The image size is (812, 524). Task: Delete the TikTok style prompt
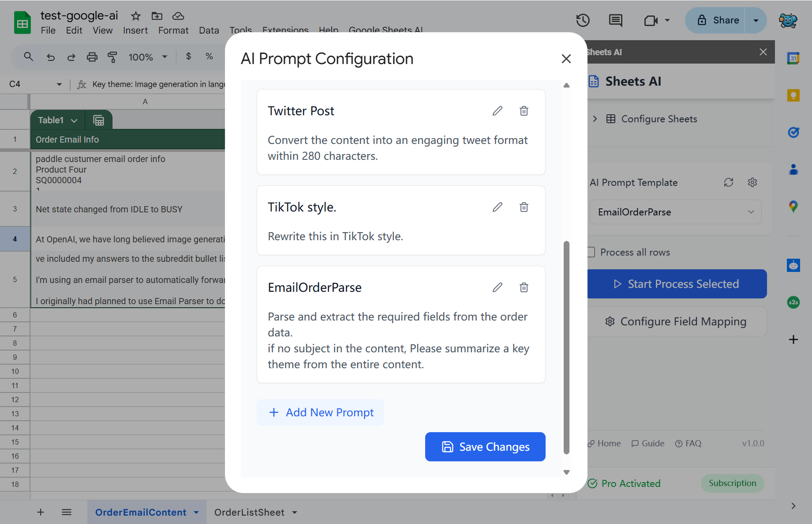coord(524,207)
